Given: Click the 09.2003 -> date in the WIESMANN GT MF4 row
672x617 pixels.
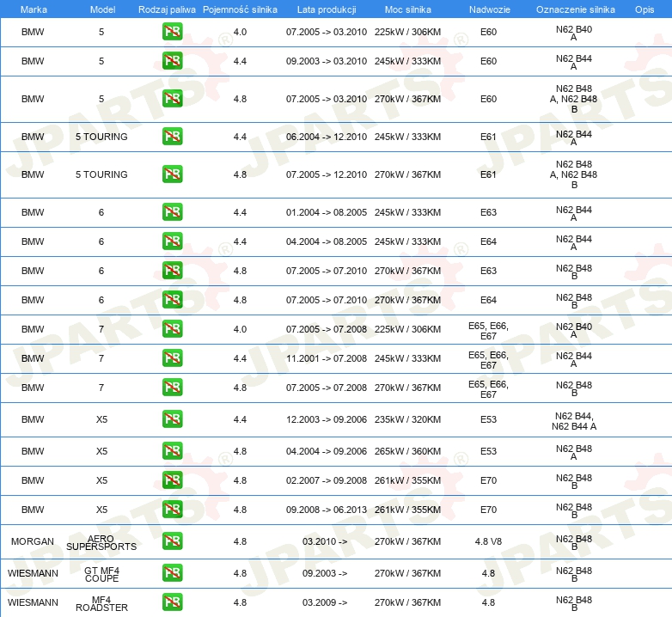Looking at the screenshot, I should click(x=325, y=573).
